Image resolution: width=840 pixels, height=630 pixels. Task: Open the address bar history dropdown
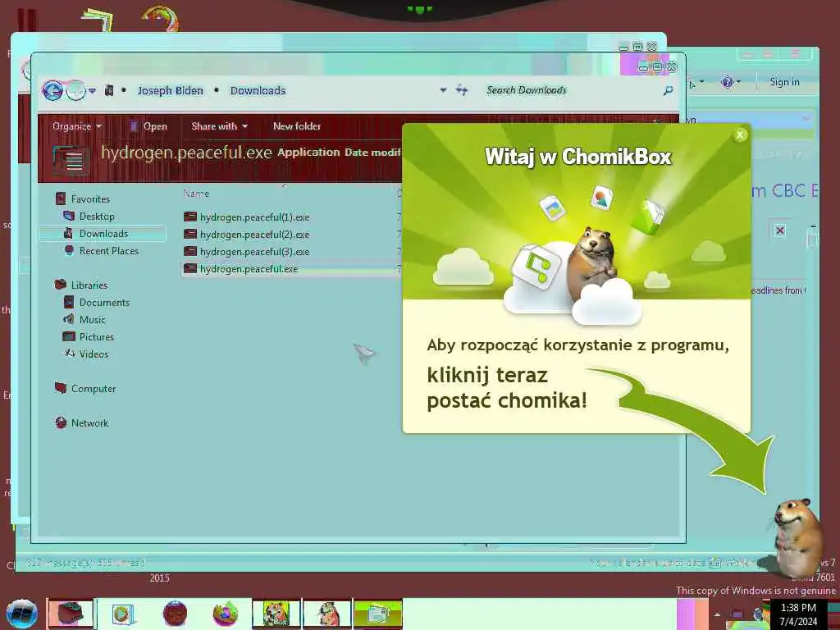443,90
